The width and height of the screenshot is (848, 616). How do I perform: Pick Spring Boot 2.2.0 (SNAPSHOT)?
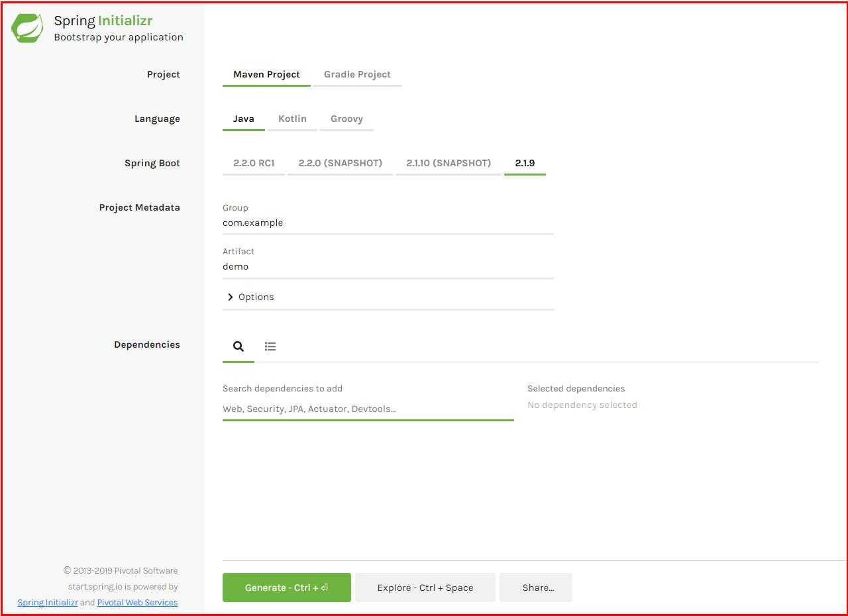pos(340,163)
